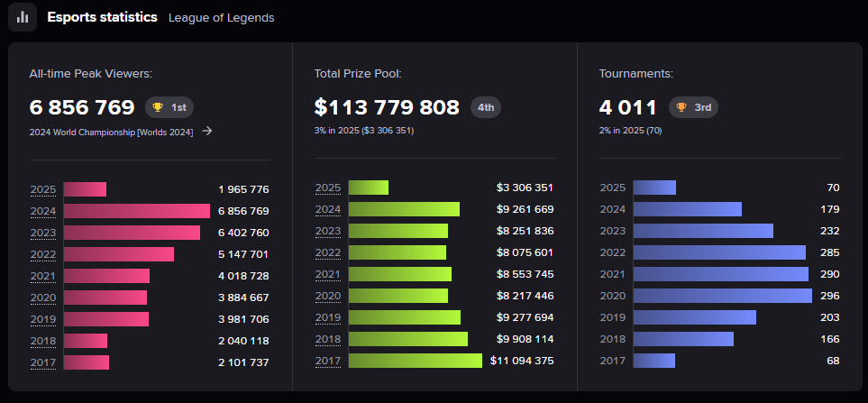This screenshot has width=868, height=403.
Task: Click the 2023 peak viewers pink bar
Action: pyautogui.click(x=132, y=233)
